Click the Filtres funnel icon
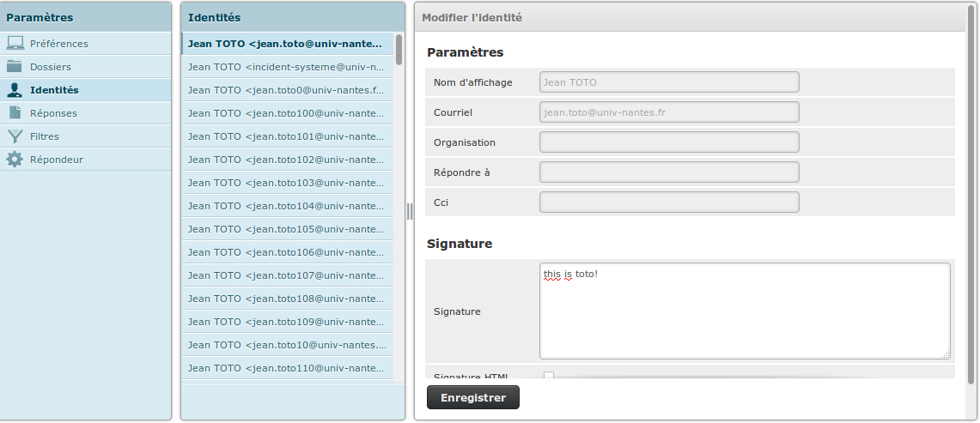This screenshot has width=980, height=423. point(15,136)
